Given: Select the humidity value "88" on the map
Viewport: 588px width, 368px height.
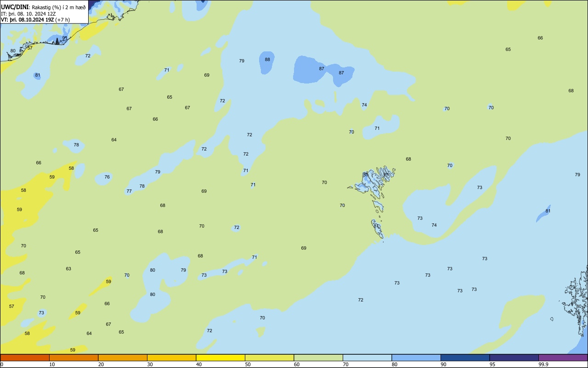Looking at the screenshot, I should (x=267, y=60).
